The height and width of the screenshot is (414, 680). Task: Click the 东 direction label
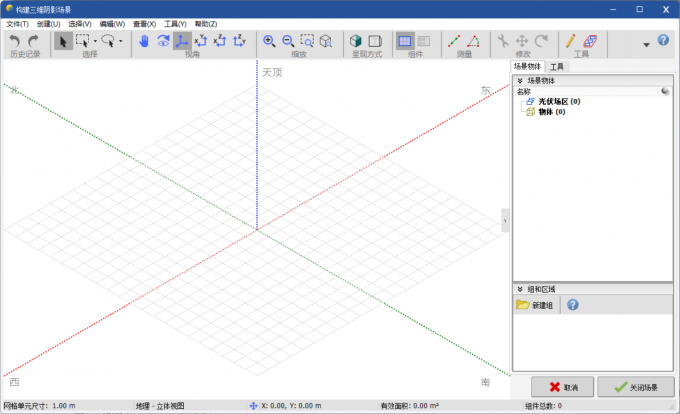[x=485, y=90]
